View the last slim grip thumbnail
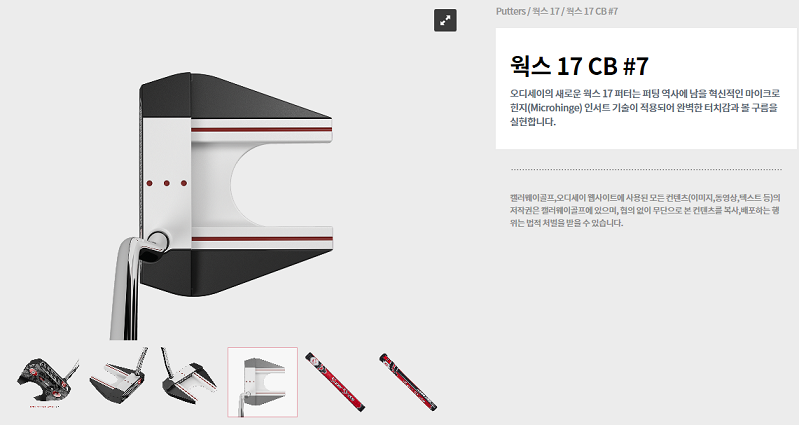The image size is (799, 425). [x=408, y=382]
